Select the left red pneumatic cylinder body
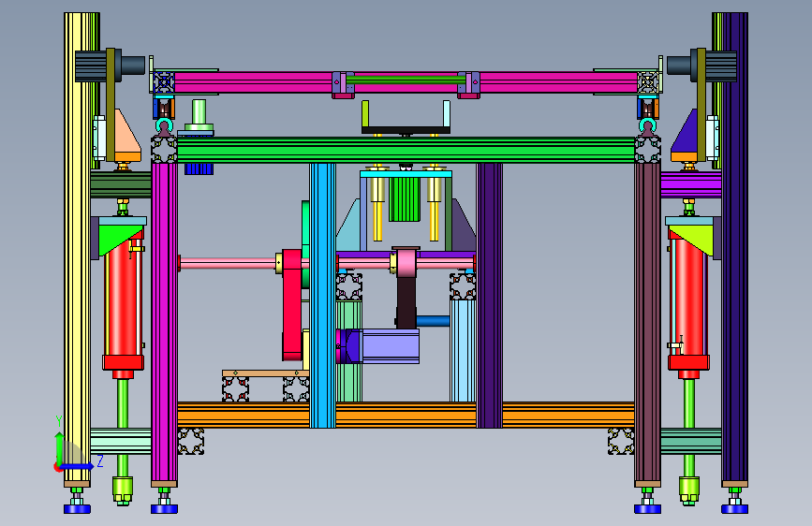This screenshot has width=812, height=526. pos(123,298)
